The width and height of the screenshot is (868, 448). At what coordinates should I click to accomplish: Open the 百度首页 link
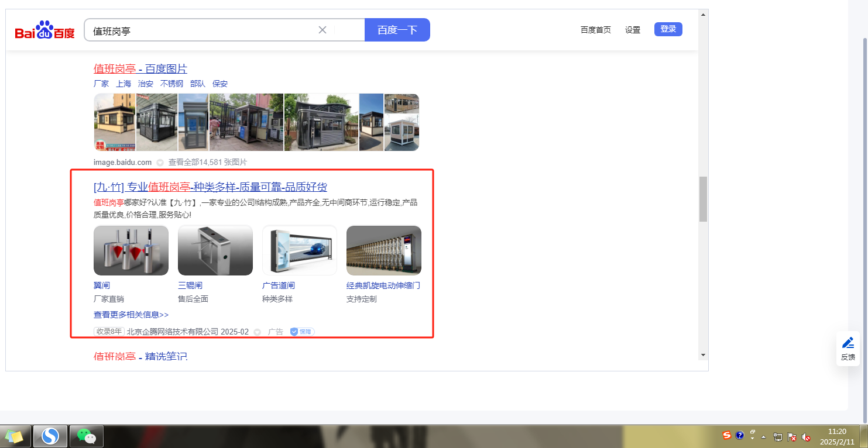pos(596,30)
